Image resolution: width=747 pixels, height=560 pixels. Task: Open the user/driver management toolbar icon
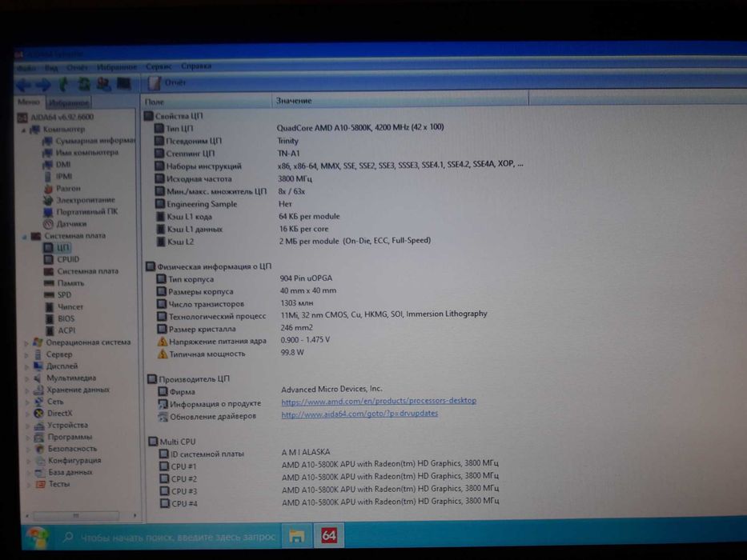tap(103, 84)
